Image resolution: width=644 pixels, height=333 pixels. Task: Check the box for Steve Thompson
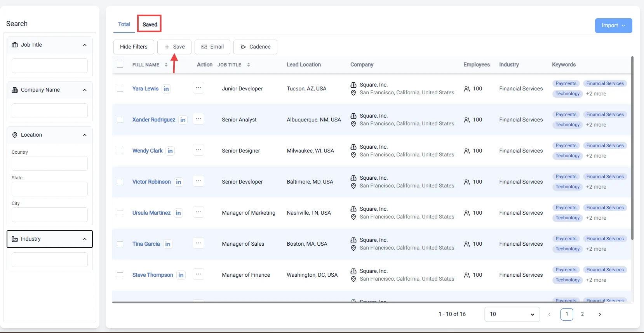(x=120, y=275)
